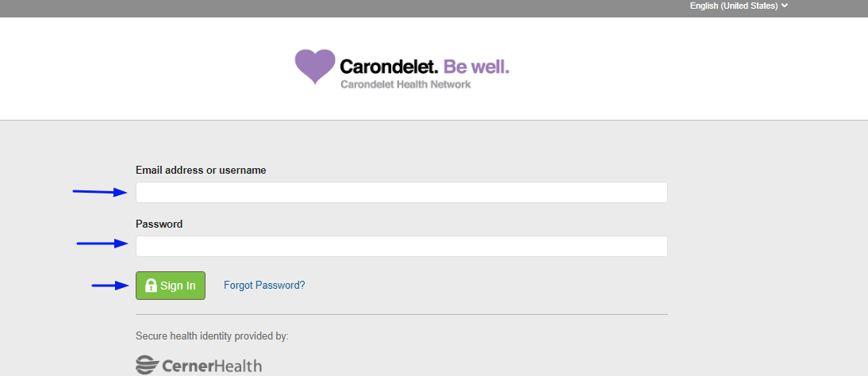
Task: Click the horizontal divider below Sign In
Action: 401,315
